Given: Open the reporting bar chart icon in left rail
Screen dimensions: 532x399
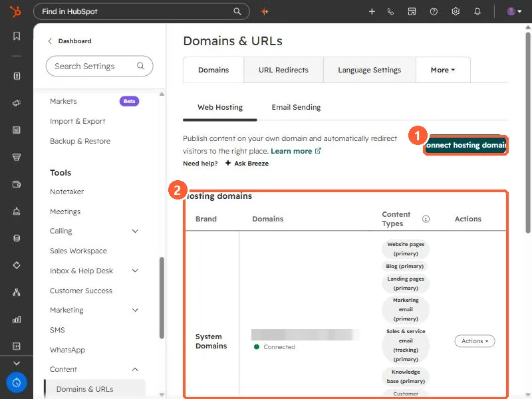Looking at the screenshot, I should click(17, 319).
